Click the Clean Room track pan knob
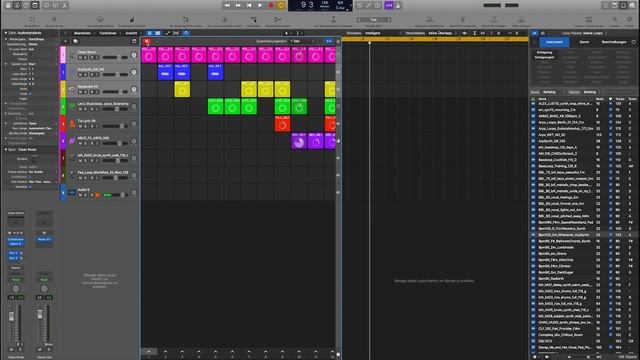640x360 pixels. pos(133,55)
